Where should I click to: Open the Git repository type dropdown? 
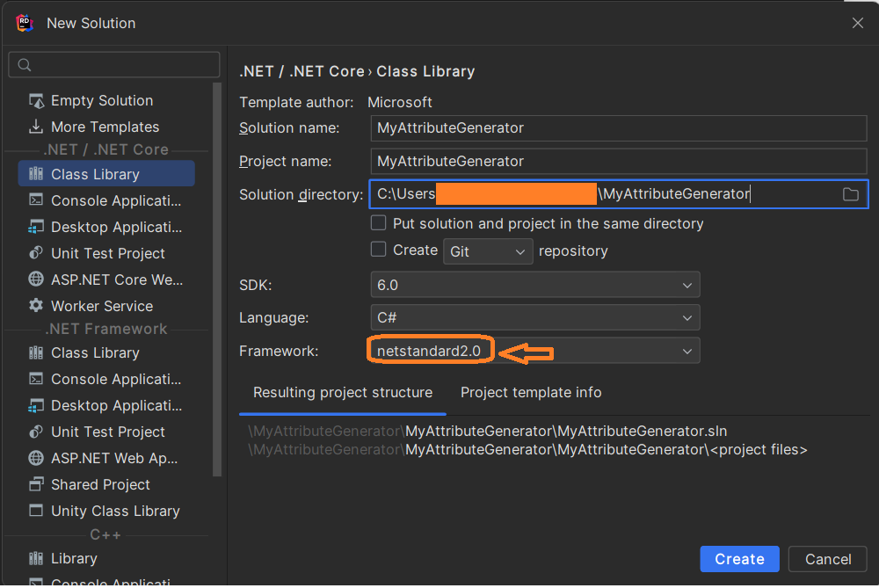(x=488, y=251)
